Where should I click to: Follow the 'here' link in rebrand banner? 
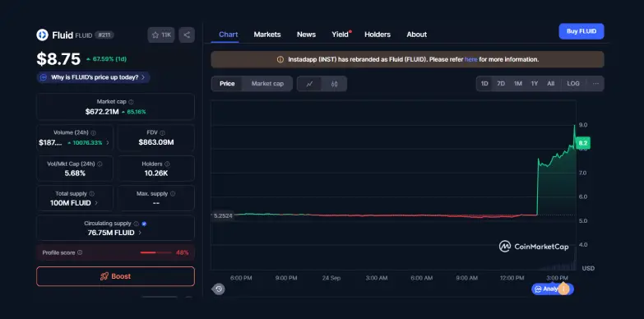tap(471, 59)
